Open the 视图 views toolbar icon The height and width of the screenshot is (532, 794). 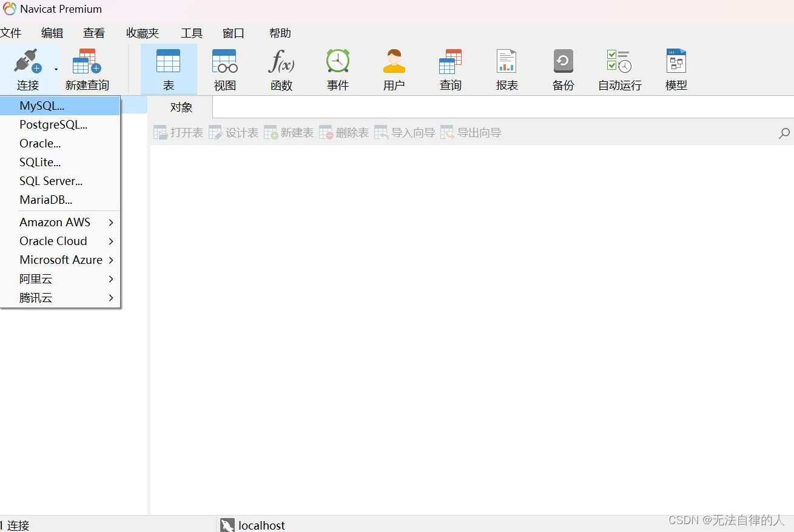tap(224, 61)
